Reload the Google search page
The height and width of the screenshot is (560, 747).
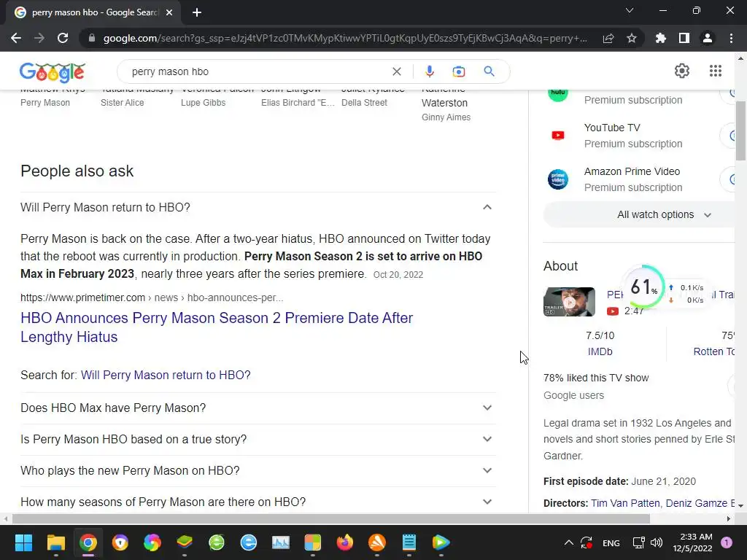pos(63,38)
